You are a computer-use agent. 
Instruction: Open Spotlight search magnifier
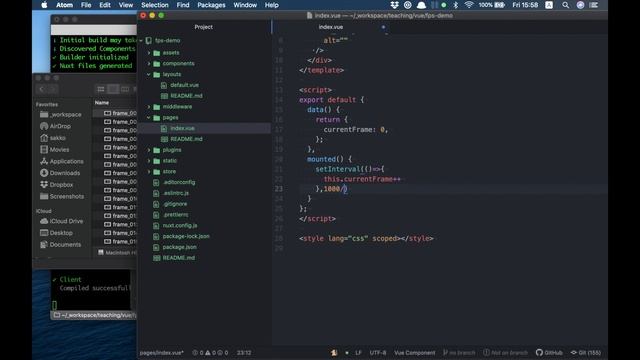pyautogui.click(x=565, y=5)
